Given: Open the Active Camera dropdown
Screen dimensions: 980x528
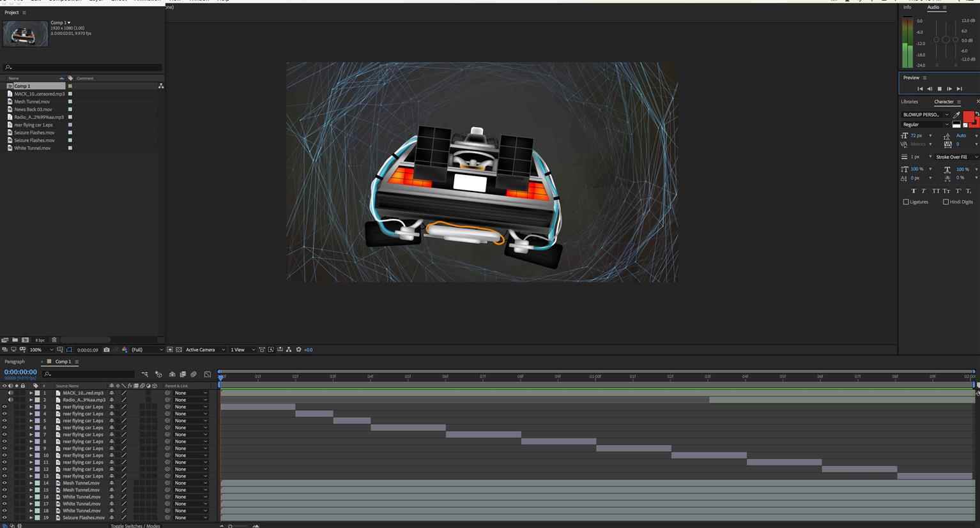Looking at the screenshot, I should (205, 350).
